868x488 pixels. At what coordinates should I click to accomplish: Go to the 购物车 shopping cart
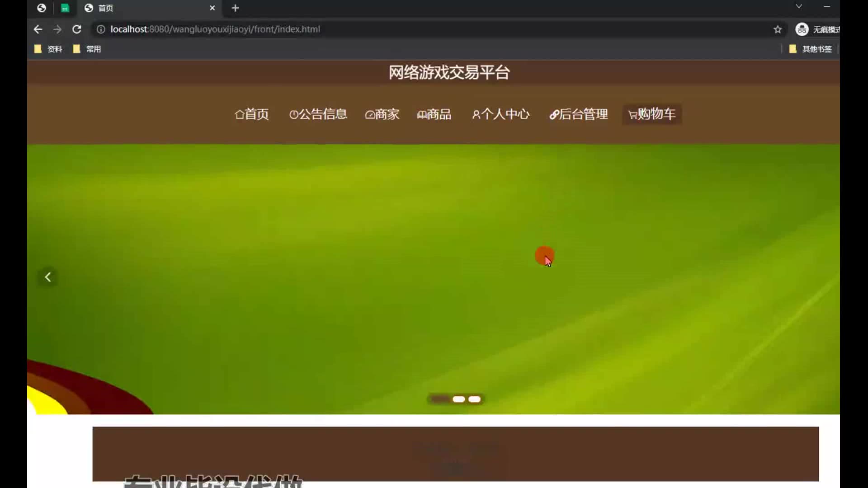coord(652,114)
